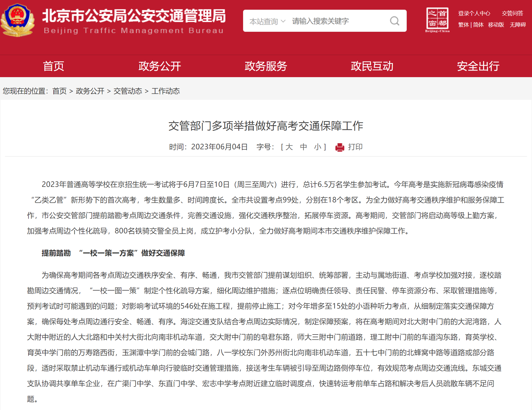532x410 pixels.
Task: Open the 政务服务 navigation tab
Action: pyautogui.click(x=266, y=66)
